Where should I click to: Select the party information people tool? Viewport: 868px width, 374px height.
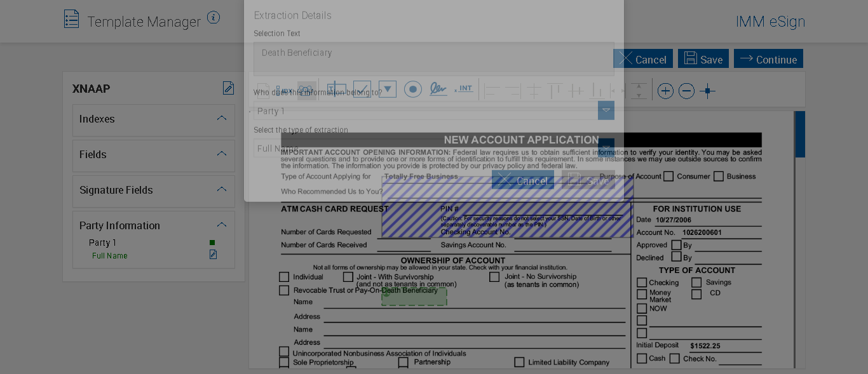pyautogui.click(x=306, y=90)
